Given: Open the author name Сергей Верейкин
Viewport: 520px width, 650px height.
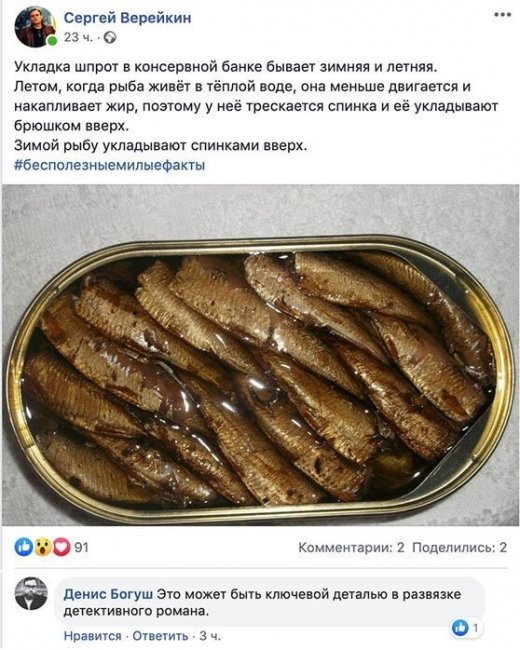Looking at the screenshot, I should [x=128, y=18].
